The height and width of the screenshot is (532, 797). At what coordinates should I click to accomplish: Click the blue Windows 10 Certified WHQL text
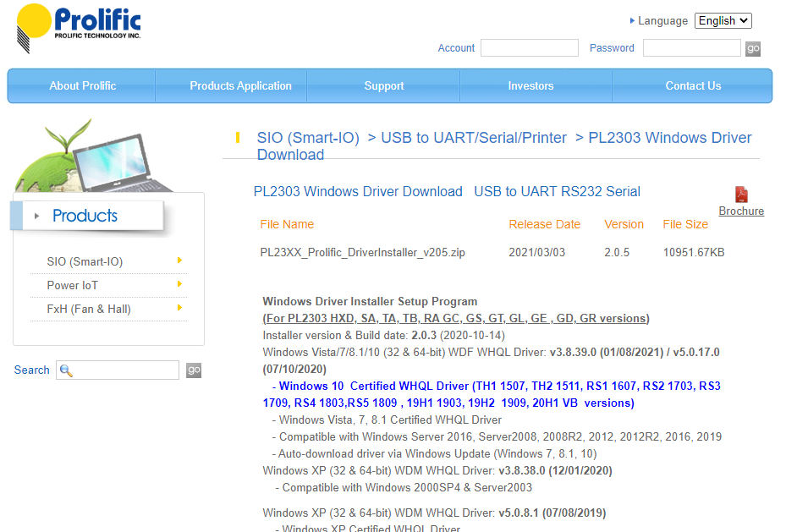point(492,394)
